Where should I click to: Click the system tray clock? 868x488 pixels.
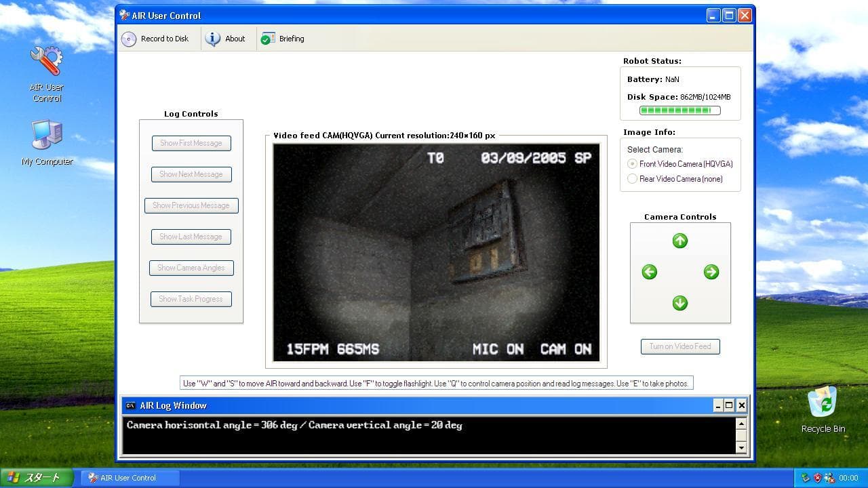[x=848, y=478]
